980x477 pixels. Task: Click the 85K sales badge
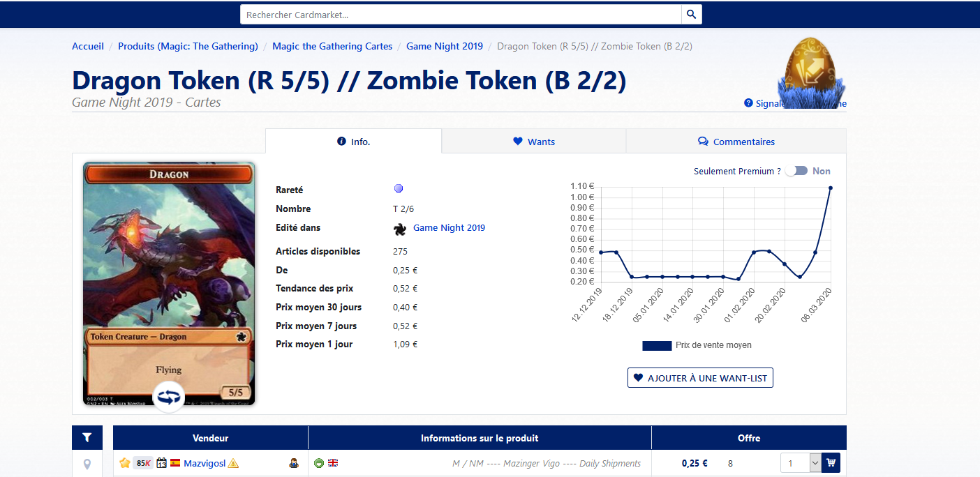pyautogui.click(x=143, y=463)
